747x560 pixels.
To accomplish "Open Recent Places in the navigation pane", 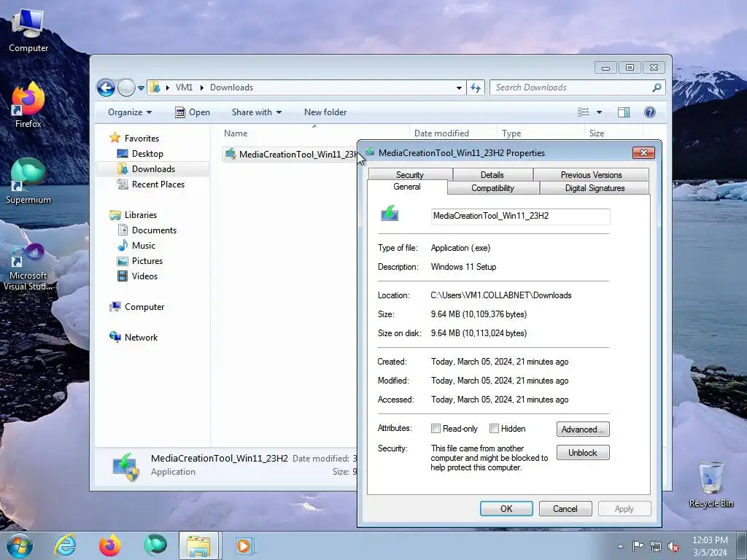I will click(x=158, y=184).
